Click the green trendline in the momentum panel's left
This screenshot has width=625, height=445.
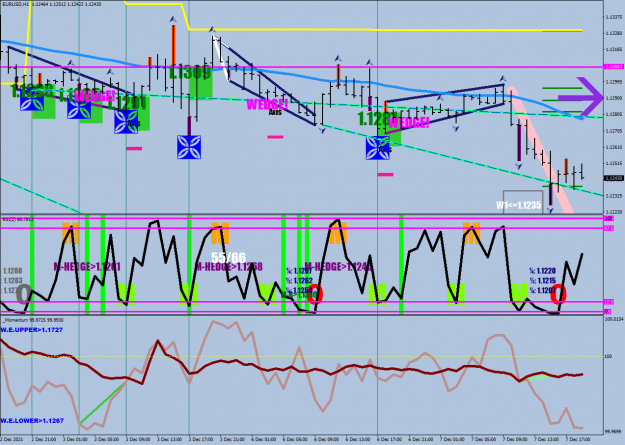[103, 402]
